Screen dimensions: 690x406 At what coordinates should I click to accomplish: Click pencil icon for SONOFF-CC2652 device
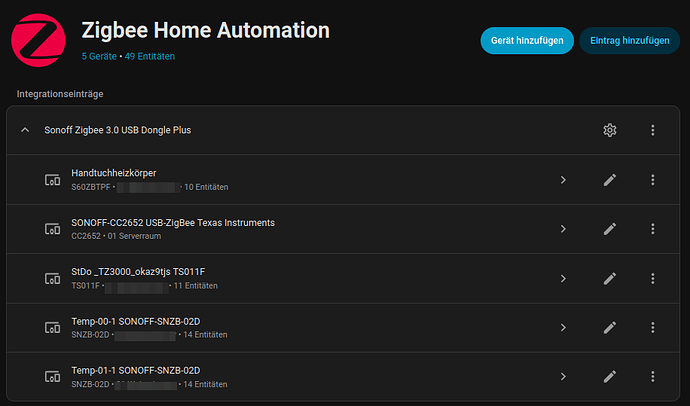pos(610,229)
